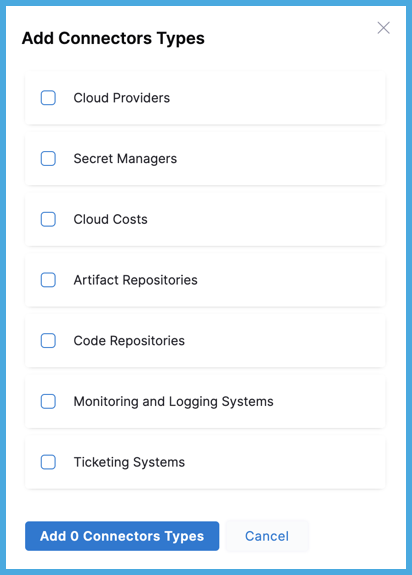Image resolution: width=412 pixels, height=575 pixels.
Task: Click the Cloud Costs label text
Action: coord(110,219)
